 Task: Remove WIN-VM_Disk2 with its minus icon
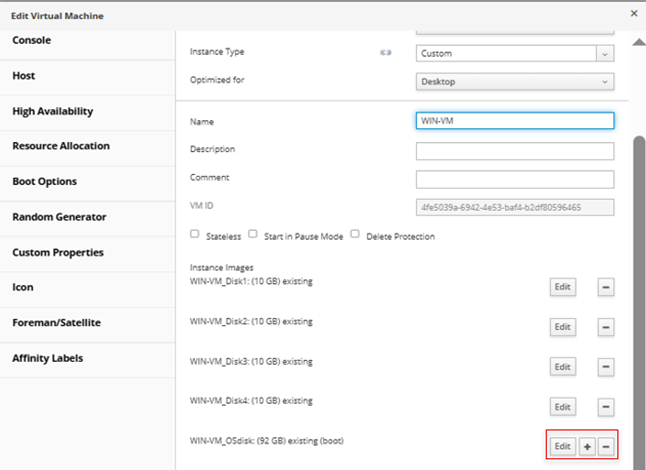[x=606, y=327]
